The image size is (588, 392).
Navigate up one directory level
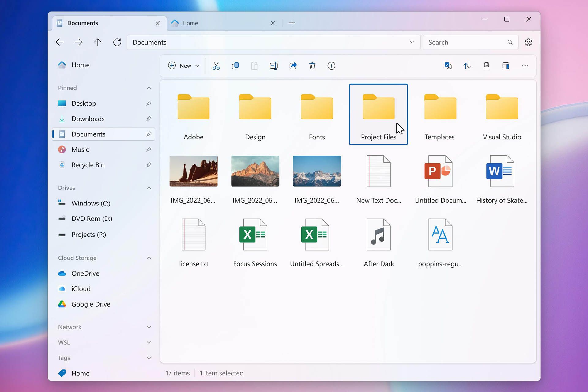tap(98, 42)
